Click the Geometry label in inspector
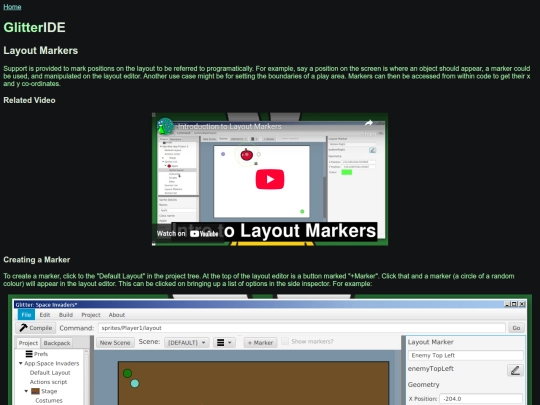The width and height of the screenshot is (540, 405). [x=423, y=384]
